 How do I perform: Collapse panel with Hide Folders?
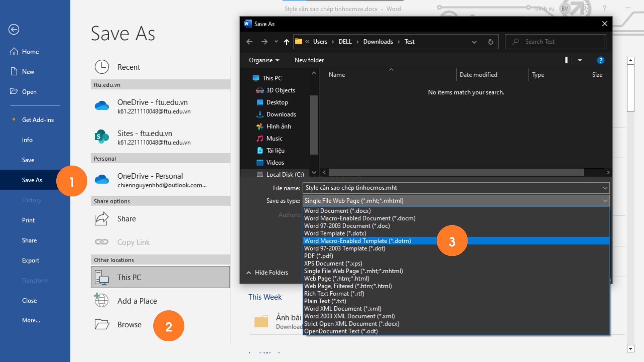pyautogui.click(x=267, y=273)
